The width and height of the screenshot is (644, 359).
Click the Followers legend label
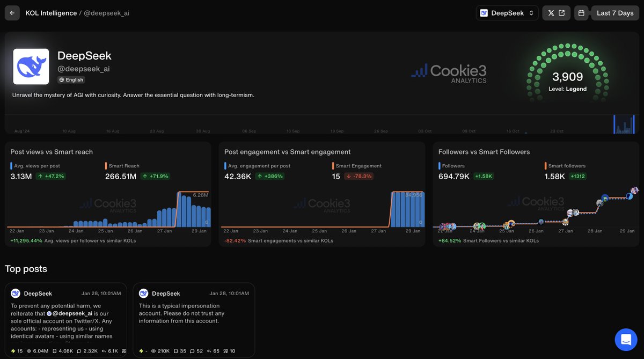[x=453, y=166]
